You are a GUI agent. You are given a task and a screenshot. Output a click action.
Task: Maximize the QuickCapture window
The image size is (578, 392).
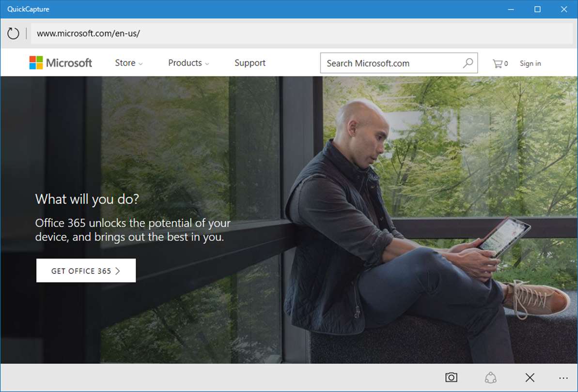(537, 9)
